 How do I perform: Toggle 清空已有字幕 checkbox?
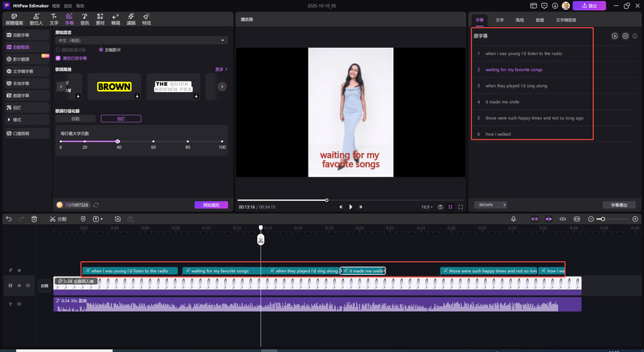coord(58,58)
